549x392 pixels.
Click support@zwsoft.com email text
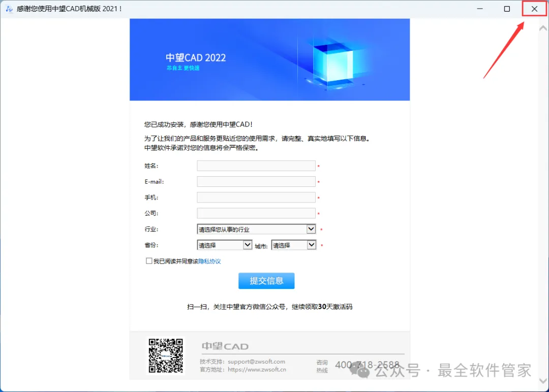click(x=256, y=362)
